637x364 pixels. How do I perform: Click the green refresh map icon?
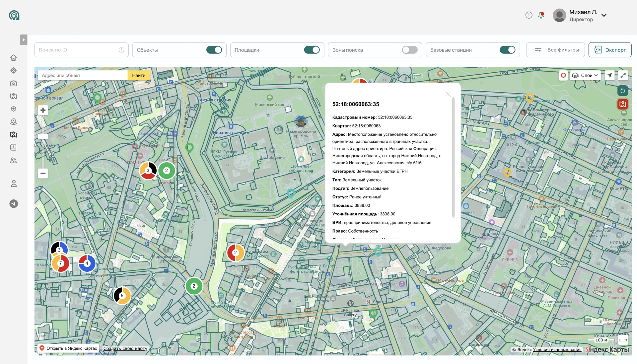point(623,91)
